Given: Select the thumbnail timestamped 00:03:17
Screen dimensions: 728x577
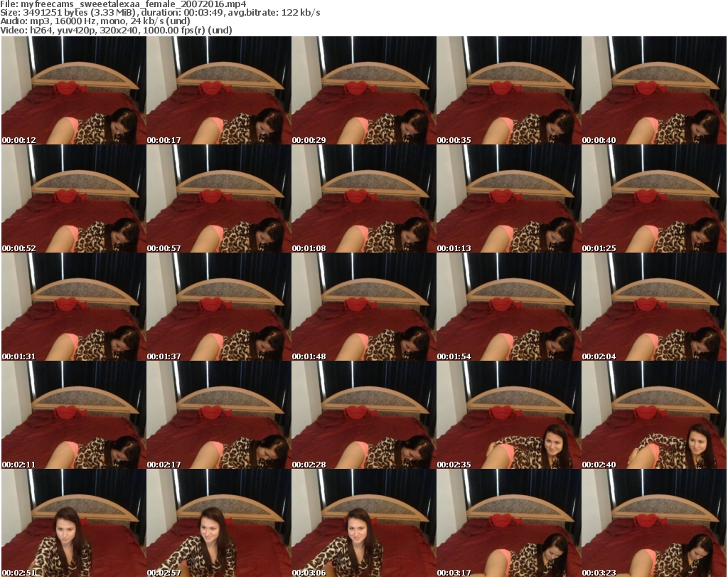Looking at the screenshot, I should pos(509,523).
